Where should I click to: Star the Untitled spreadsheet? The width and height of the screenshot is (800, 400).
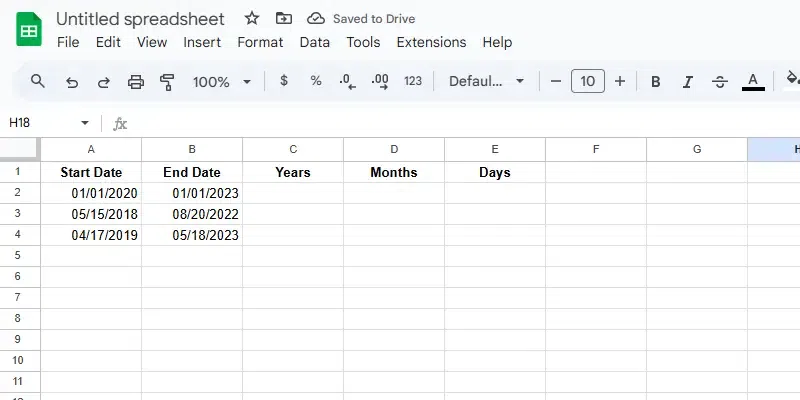tap(252, 19)
